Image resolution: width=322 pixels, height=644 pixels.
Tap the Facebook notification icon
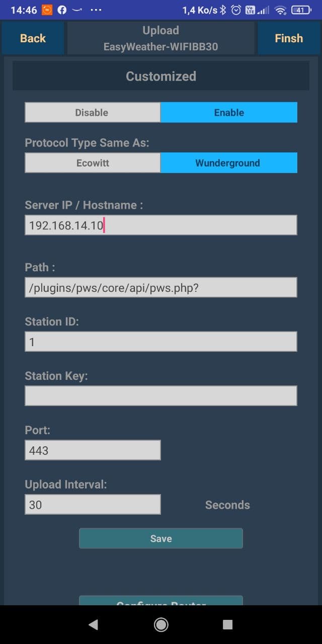(x=62, y=10)
